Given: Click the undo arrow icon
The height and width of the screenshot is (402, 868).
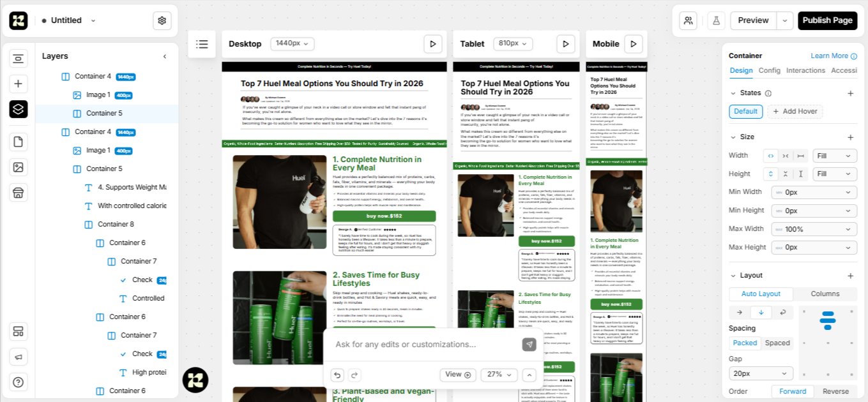Looking at the screenshot, I should pos(337,375).
